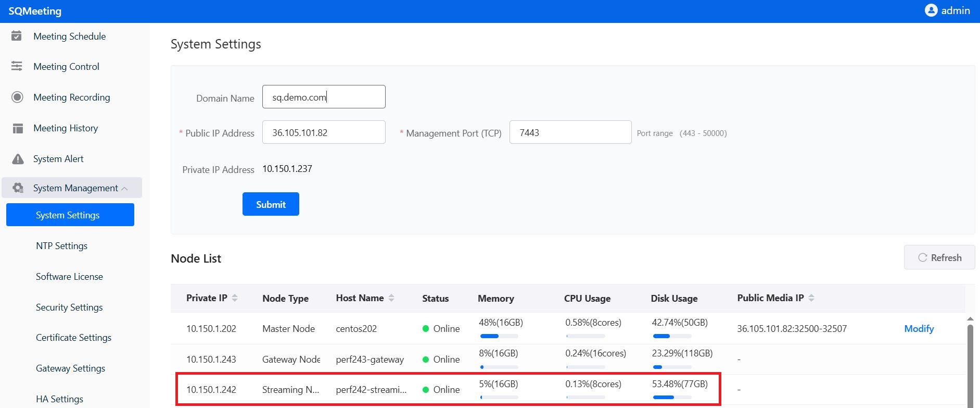Click Private IP 10.150.1.242 cell
The width and height of the screenshot is (980, 408).
[211, 389]
